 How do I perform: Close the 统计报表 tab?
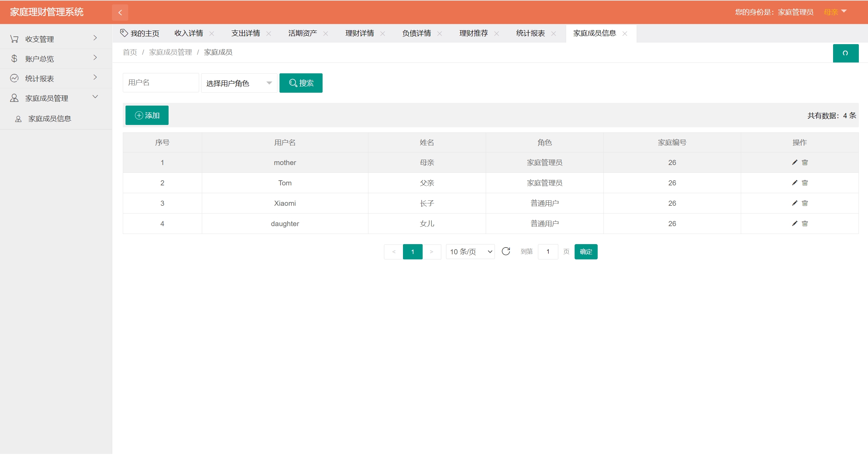[x=554, y=33]
